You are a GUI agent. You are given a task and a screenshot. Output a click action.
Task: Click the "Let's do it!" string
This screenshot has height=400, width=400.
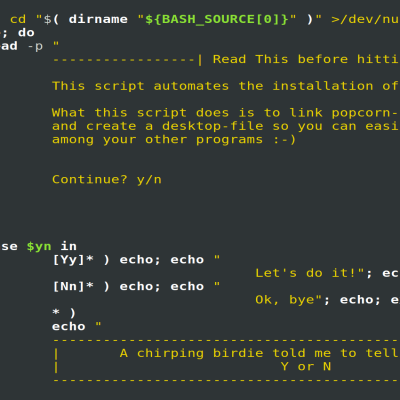point(309,273)
